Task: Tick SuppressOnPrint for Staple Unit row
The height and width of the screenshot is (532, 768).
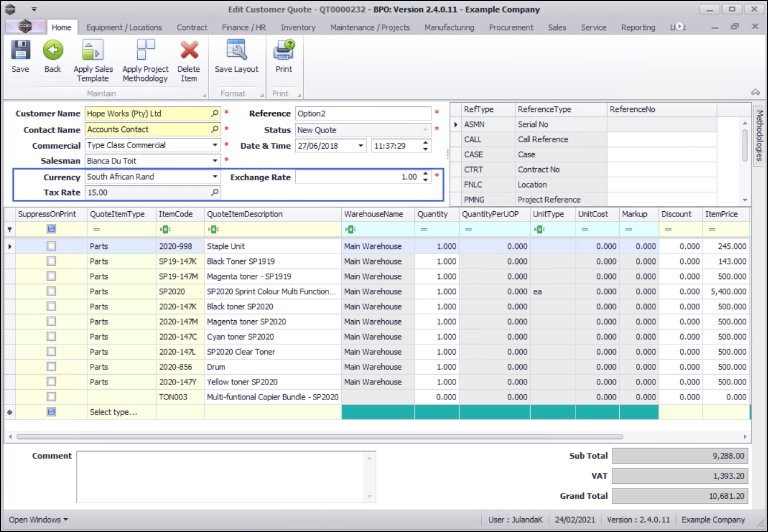Action: point(51,246)
